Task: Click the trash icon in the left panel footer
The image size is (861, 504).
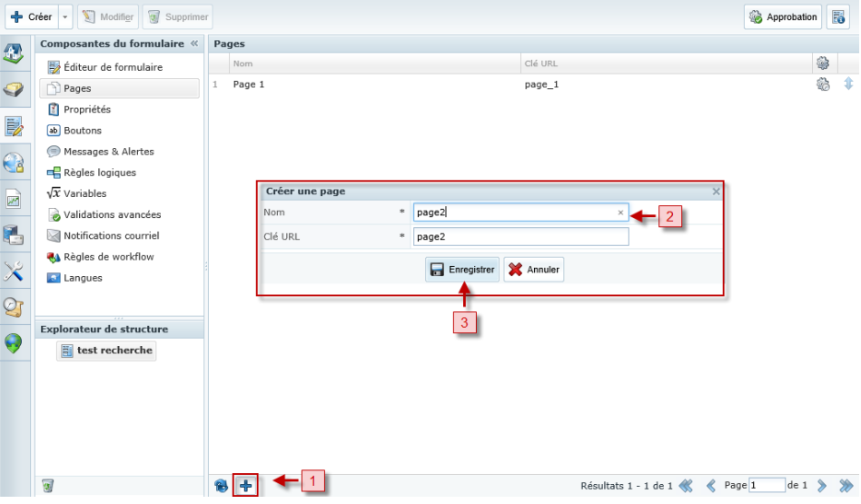Action: point(48,486)
